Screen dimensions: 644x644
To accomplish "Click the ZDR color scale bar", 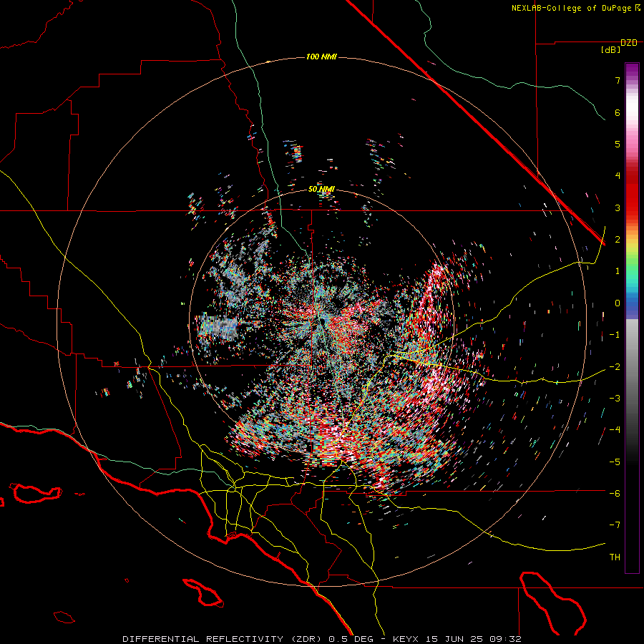I will pos(632,318).
